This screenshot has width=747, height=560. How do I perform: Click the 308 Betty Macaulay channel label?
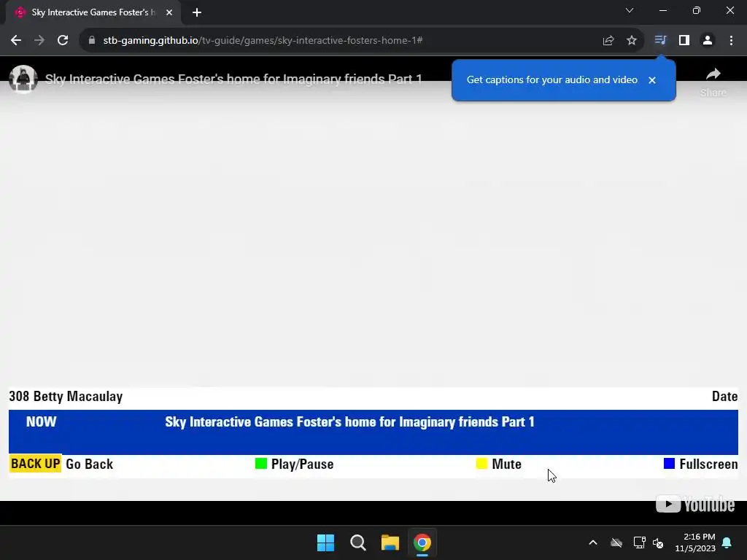66,396
